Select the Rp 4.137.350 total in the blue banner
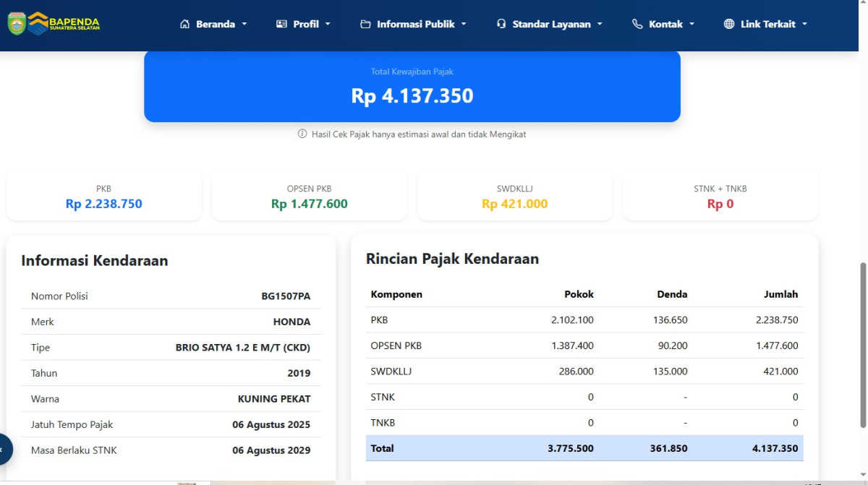The image size is (868, 485). 412,95
